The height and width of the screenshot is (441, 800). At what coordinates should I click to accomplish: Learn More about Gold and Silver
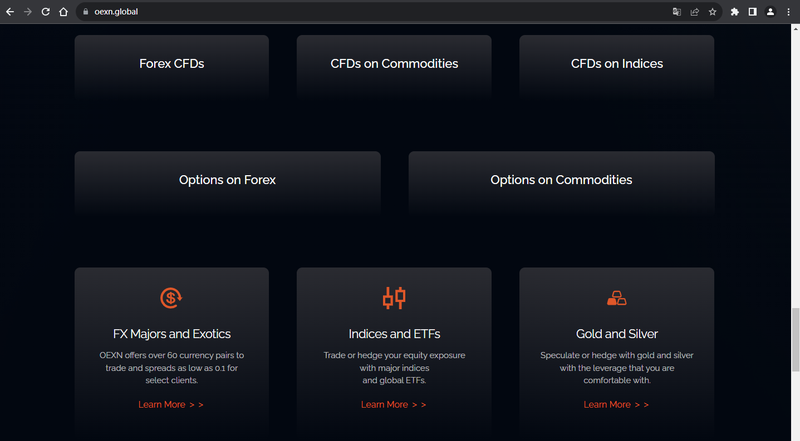tap(616, 404)
